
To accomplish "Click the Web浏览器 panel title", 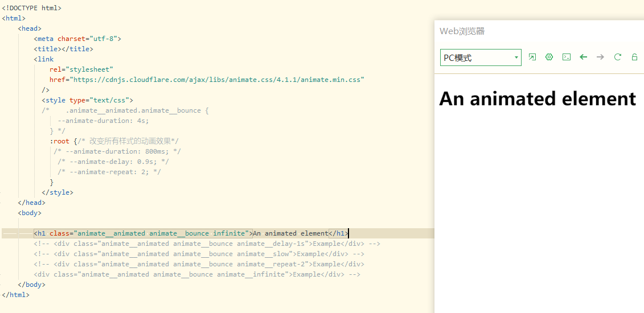I will [462, 31].
